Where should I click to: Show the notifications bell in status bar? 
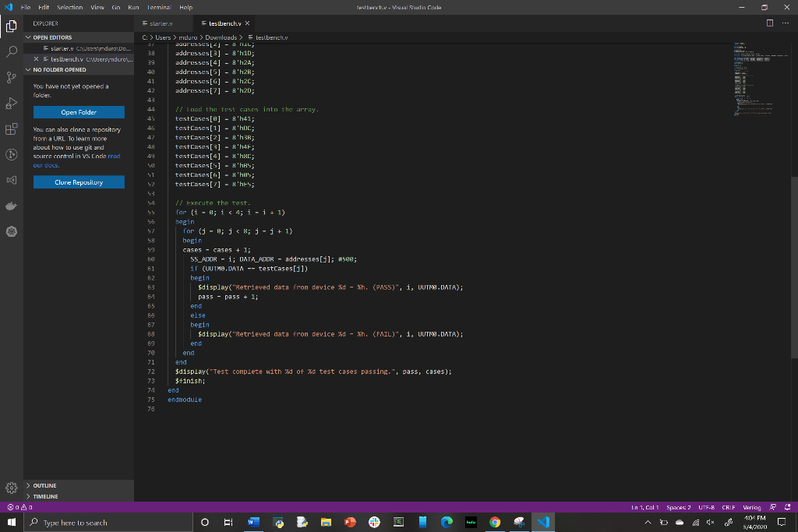pos(787,507)
